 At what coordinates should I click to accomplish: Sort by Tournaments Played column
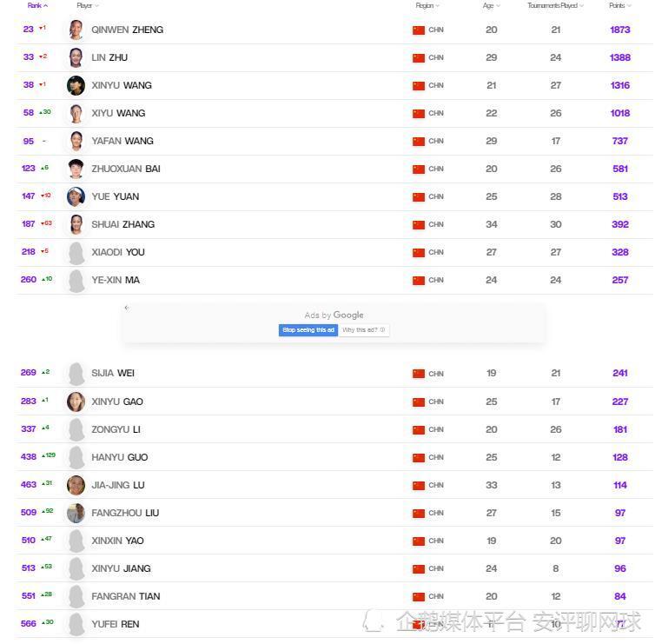point(555,5)
